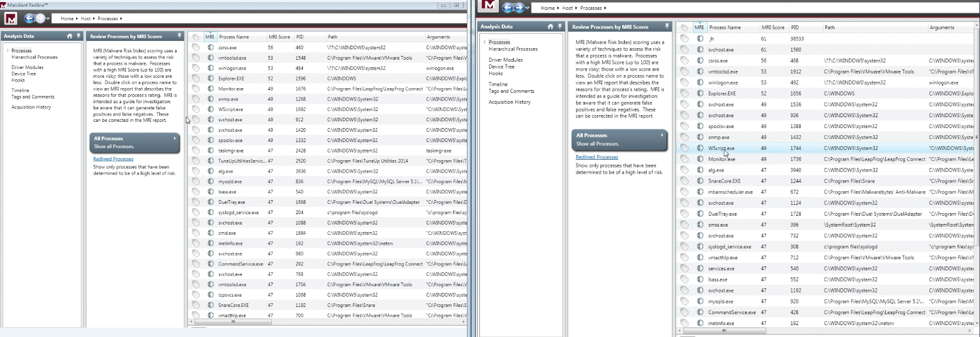Click MRI icon for WScript.exe in right window

point(700,148)
